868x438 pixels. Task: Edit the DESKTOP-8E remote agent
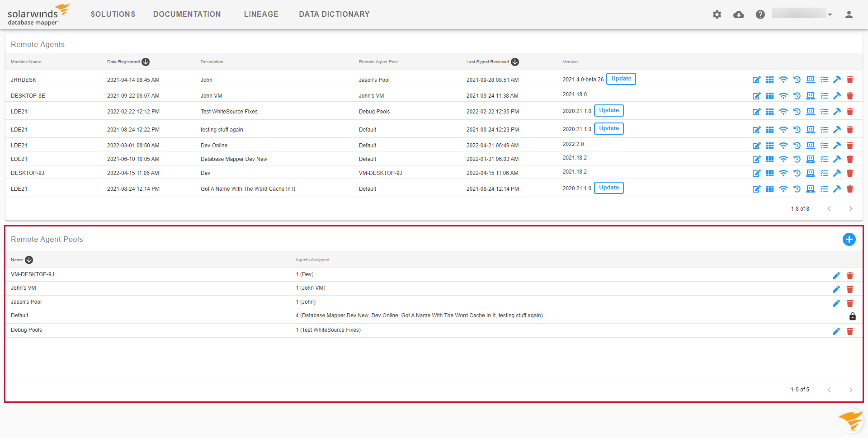(x=756, y=96)
